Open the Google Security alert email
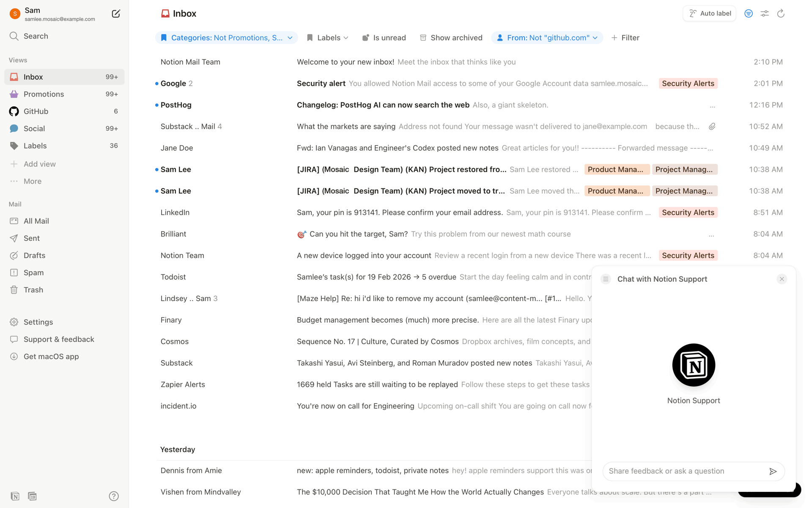This screenshot has height=508, width=812. 469,83
